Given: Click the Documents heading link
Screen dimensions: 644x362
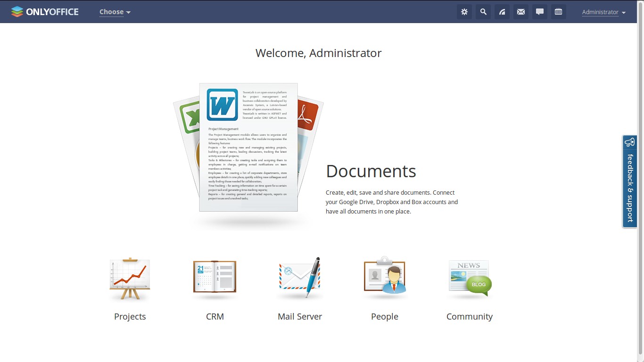Looking at the screenshot, I should [x=371, y=171].
